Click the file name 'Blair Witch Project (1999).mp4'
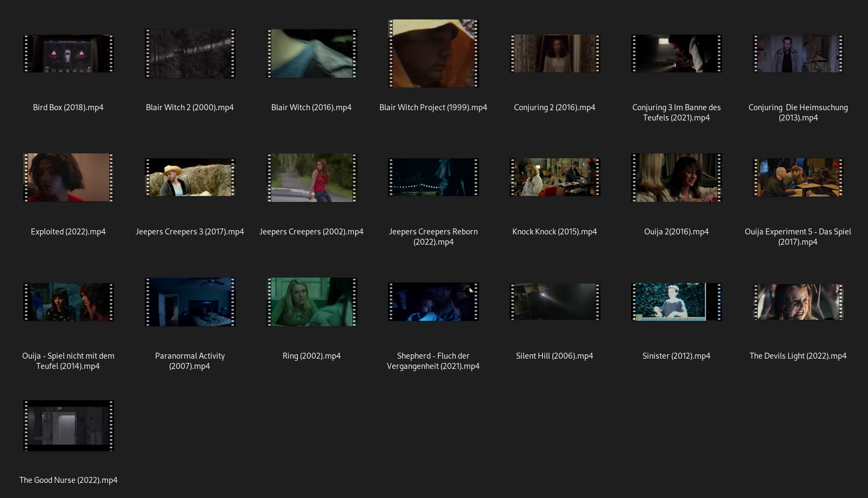The height and width of the screenshot is (498, 868). click(433, 107)
